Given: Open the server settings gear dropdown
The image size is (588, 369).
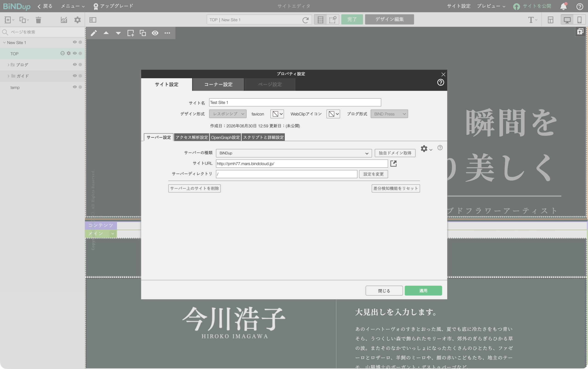Looking at the screenshot, I should click(x=426, y=149).
